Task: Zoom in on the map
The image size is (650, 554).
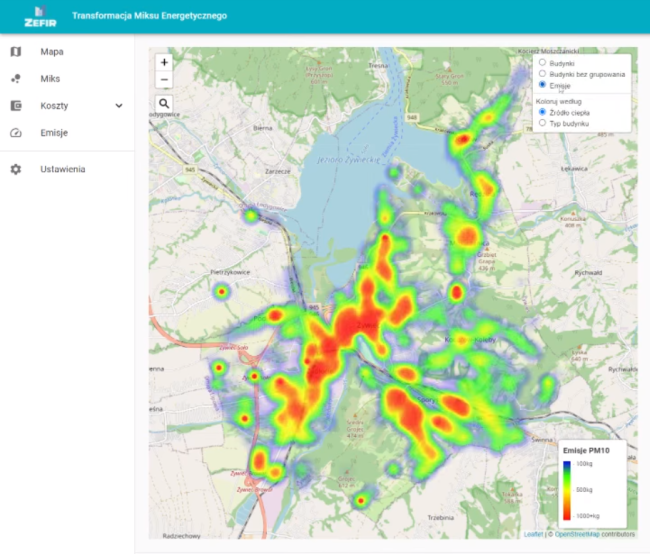Action: [164, 62]
